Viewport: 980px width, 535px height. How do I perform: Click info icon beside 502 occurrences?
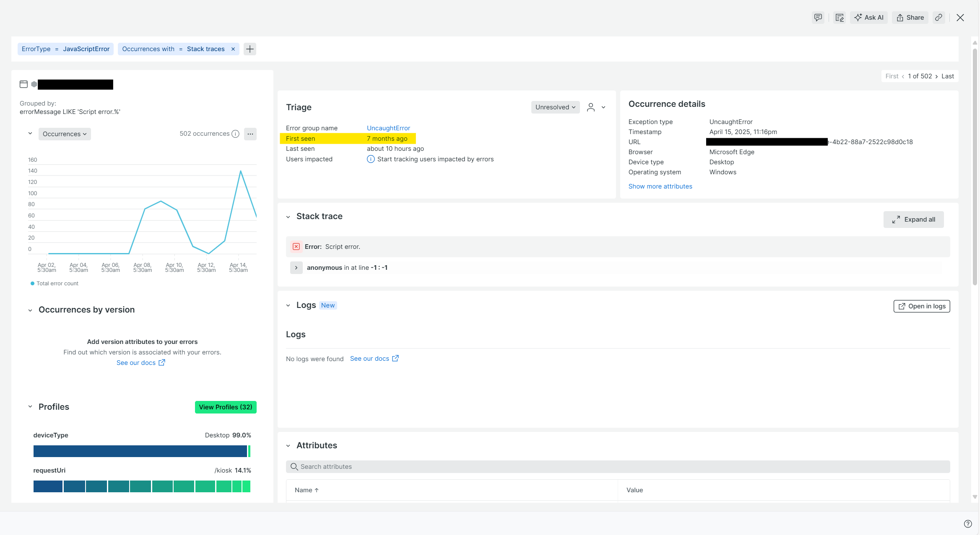click(236, 134)
